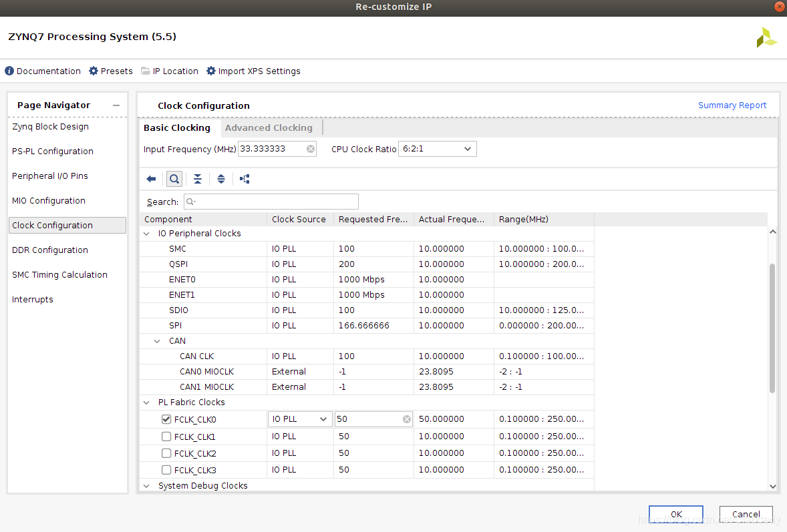
Task: Click the Component column header
Action: coord(203,219)
